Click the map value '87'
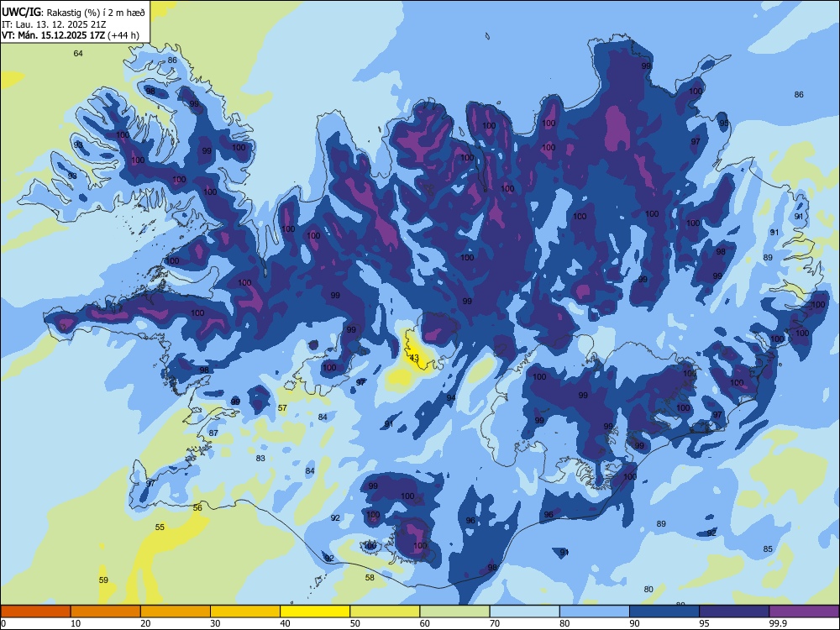 (213, 433)
